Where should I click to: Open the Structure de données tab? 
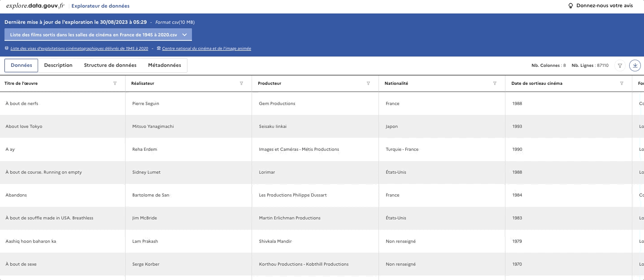(110, 66)
